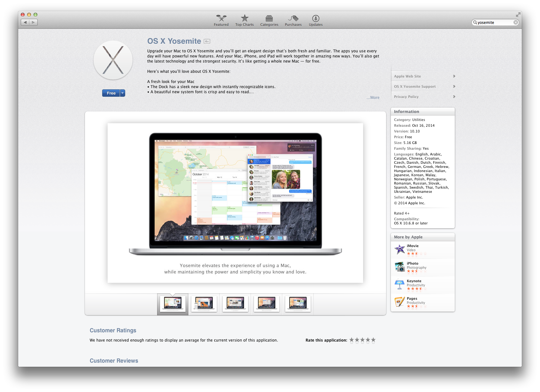
Task: Click the Customer Ratings heading
Action: click(113, 330)
